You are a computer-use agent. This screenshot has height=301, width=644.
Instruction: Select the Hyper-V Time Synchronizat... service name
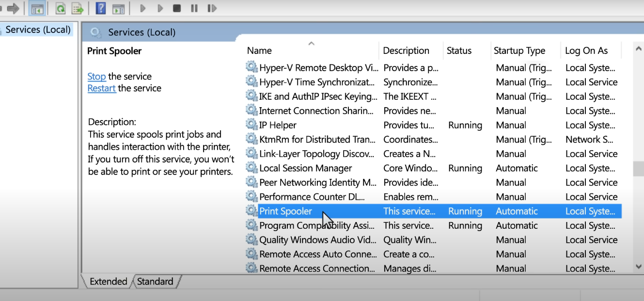pos(317,82)
